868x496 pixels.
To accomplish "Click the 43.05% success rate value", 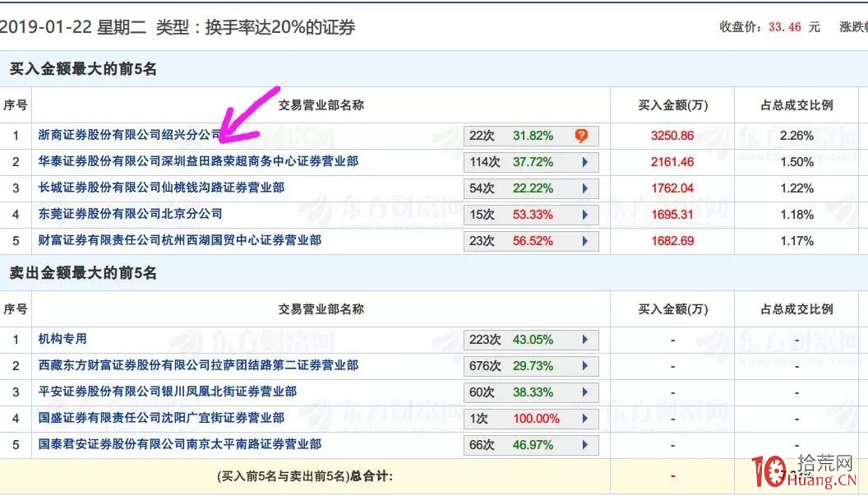I will pos(533,339).
